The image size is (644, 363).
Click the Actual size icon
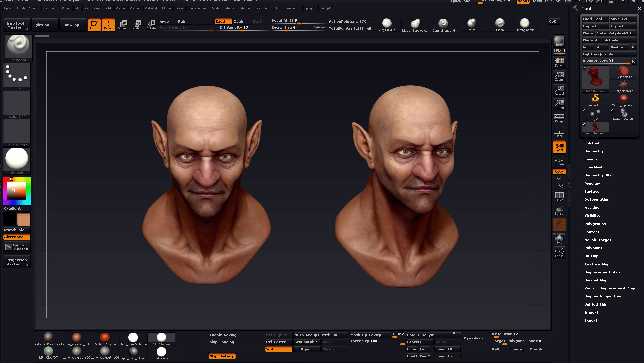pos(559,90)
